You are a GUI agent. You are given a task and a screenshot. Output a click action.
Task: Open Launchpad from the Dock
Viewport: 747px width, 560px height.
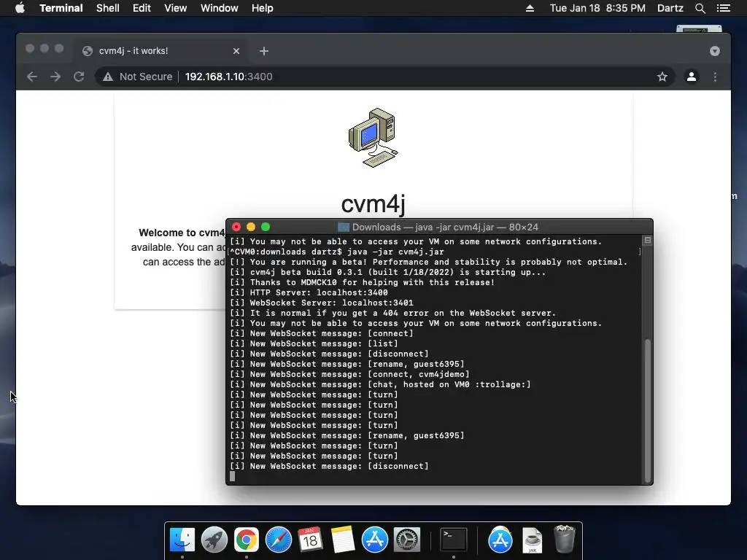click(214, 540)
